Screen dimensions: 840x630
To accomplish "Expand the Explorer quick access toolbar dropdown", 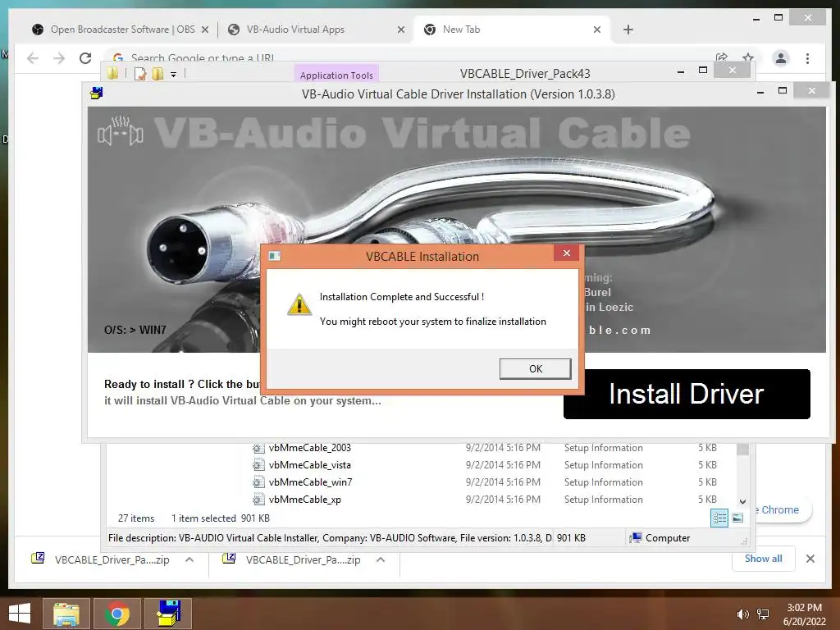I will [x=174, y=75].
